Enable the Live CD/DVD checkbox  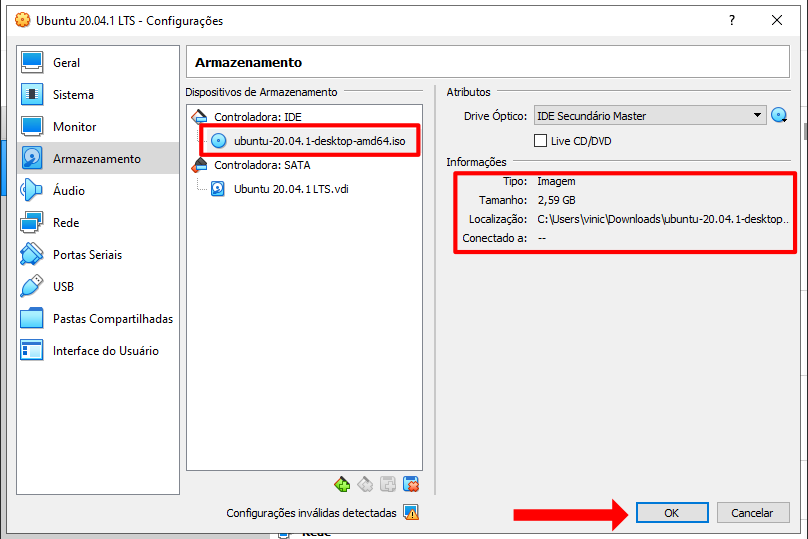pos(540,141)
